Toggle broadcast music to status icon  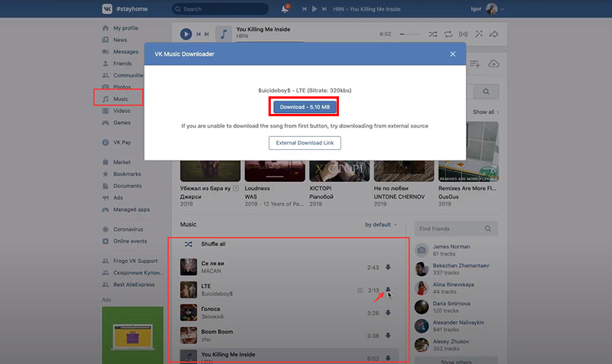464,34
